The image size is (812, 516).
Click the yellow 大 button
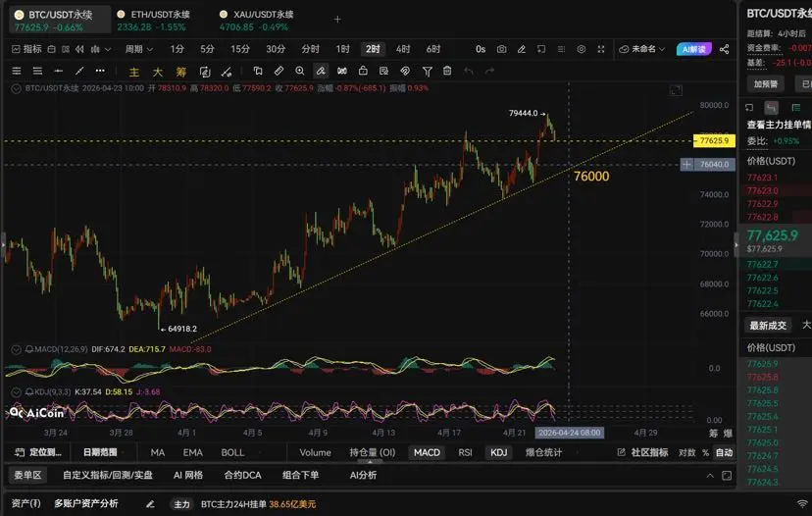pos(158,72)
